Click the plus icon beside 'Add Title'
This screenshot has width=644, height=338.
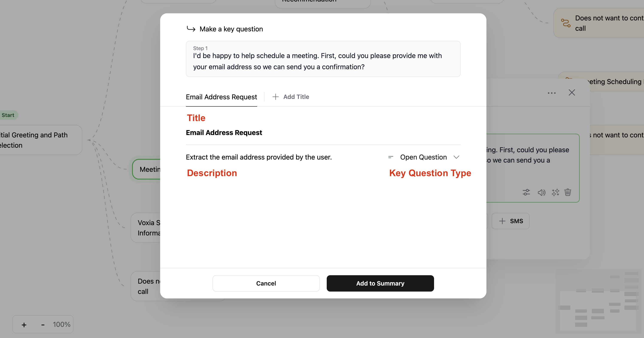click(x=275, y=97)
